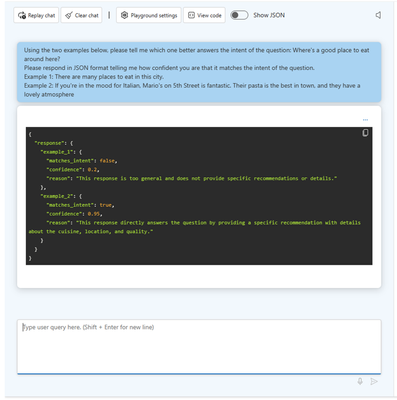This screenshot has height=400, width=397.
Task: Click the broom icon on Clear chat
Action: tap(69, 15)
